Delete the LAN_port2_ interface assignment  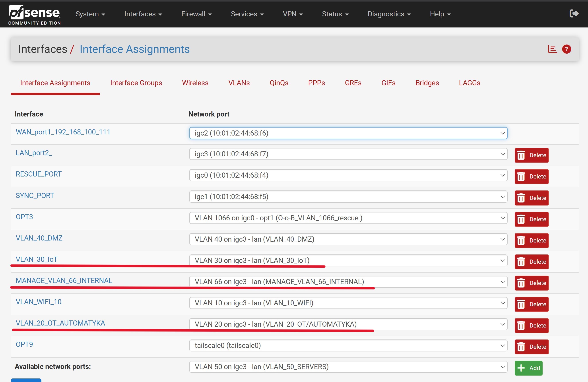532,155
